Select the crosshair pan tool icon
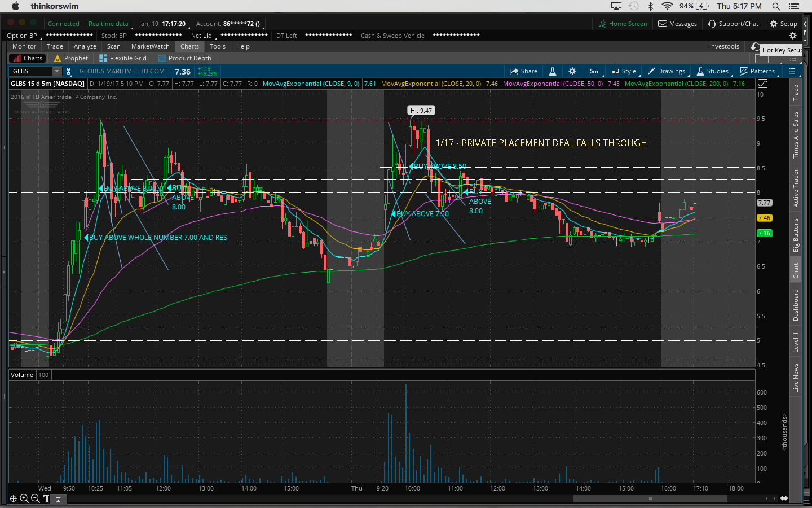Viewport: 812px width, 508px height. point(14,498)
